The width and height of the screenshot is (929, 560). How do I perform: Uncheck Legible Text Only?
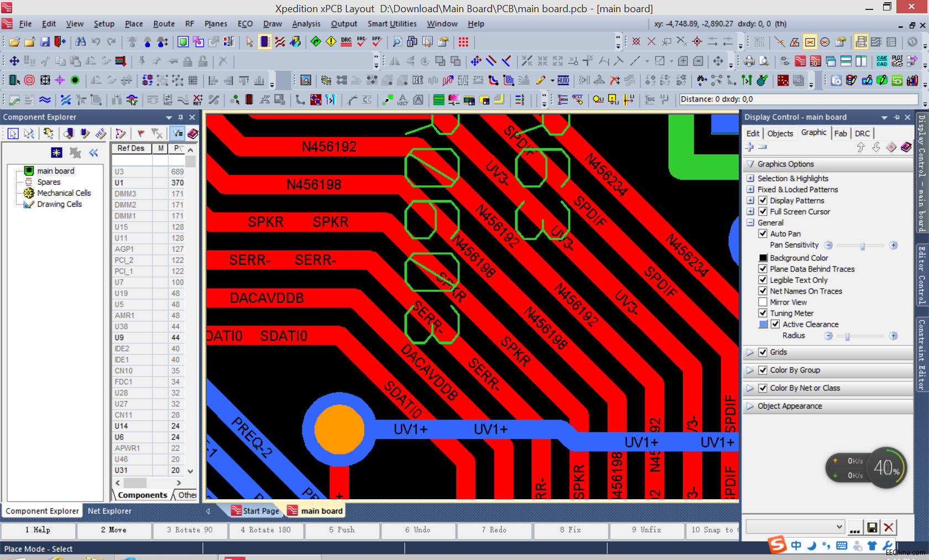(x=763, y=280)
